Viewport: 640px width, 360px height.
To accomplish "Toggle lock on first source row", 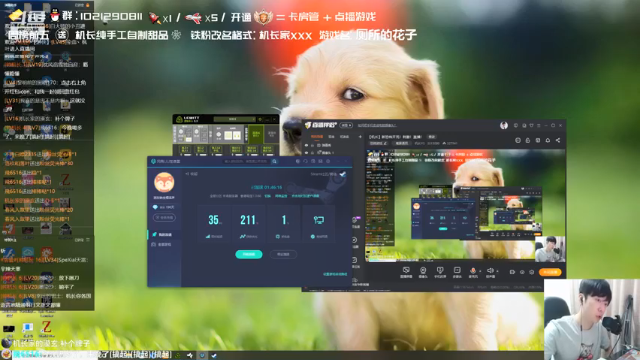I will point(312,145).
